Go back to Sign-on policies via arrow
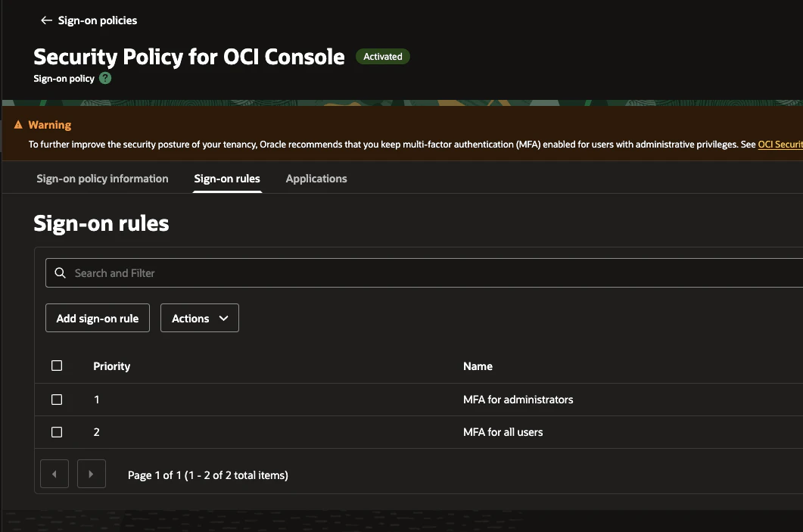The height and width of the screenshot is (532, 803). point(46,20)
